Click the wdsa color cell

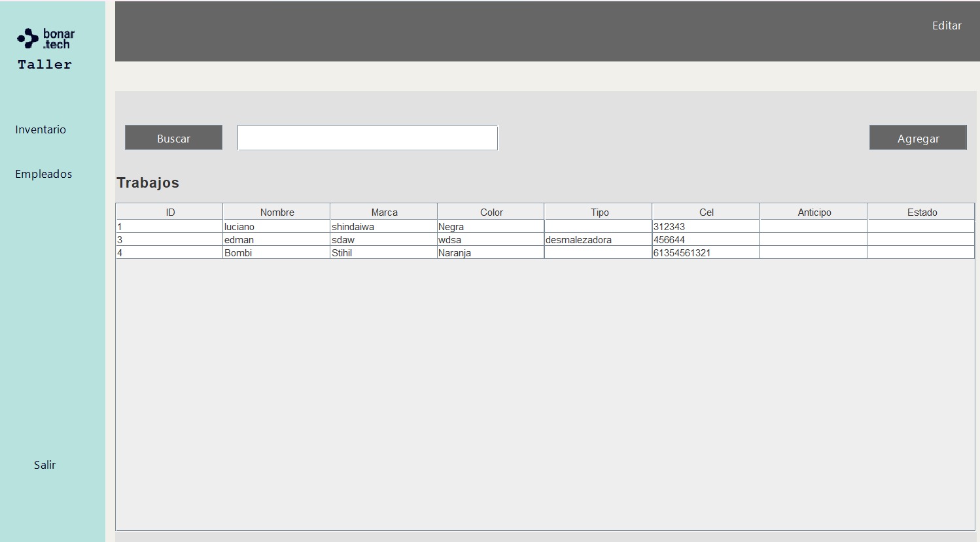pyautogui.click(x=491, y=239)
